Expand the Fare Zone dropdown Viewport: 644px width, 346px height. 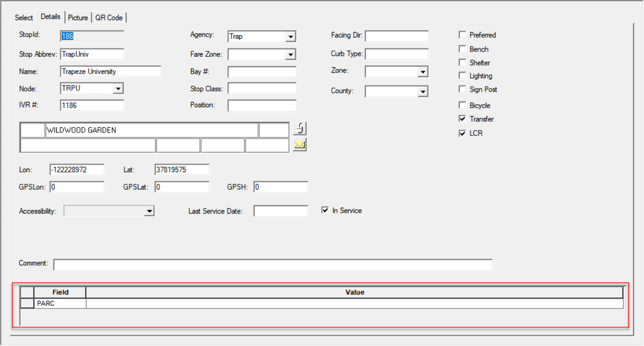292,54
